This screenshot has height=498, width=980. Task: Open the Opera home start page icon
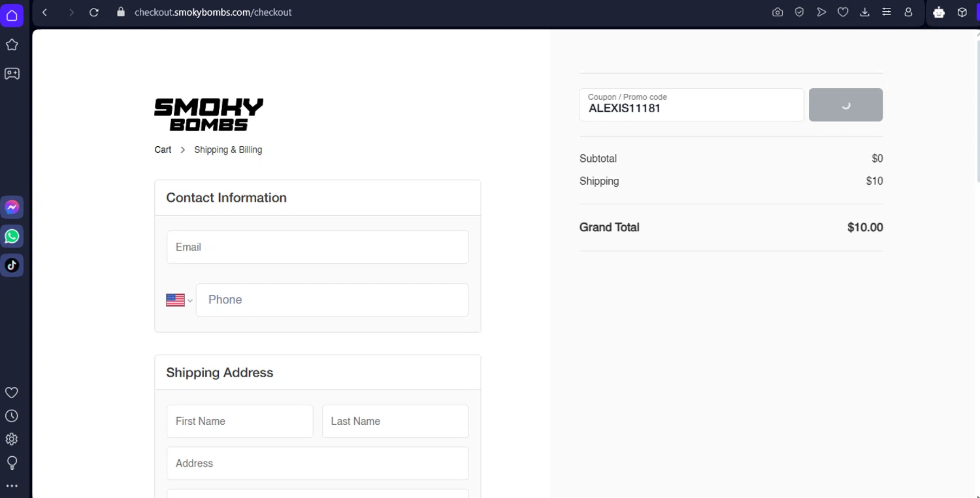12,15
